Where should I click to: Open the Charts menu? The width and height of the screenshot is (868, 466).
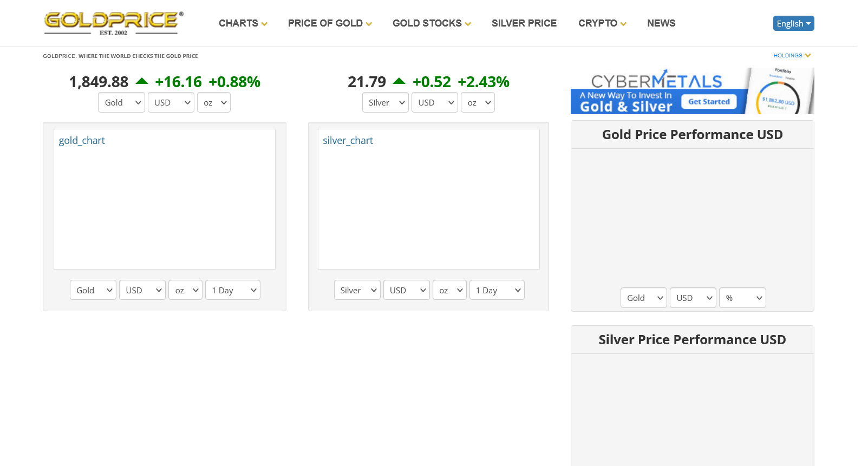click(x=243, y=23)
